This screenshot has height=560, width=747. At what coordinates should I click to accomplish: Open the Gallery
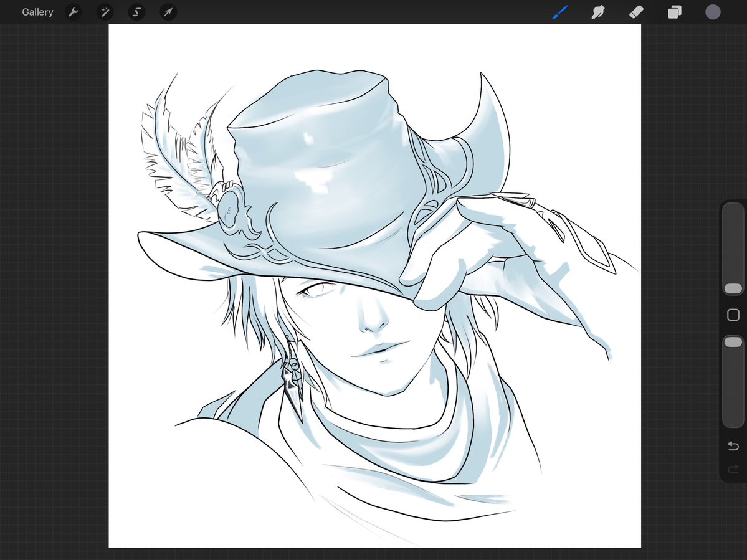click(37, 12)
